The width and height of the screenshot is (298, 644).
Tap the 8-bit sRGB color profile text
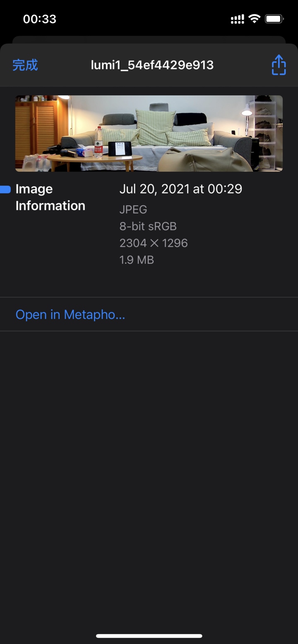pos(148,226)
